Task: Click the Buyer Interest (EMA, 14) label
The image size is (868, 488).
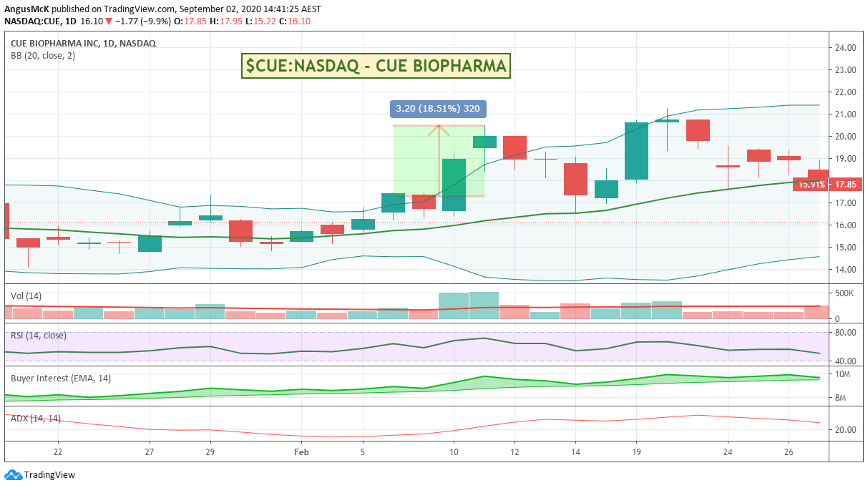Action: tap(61, 378)
